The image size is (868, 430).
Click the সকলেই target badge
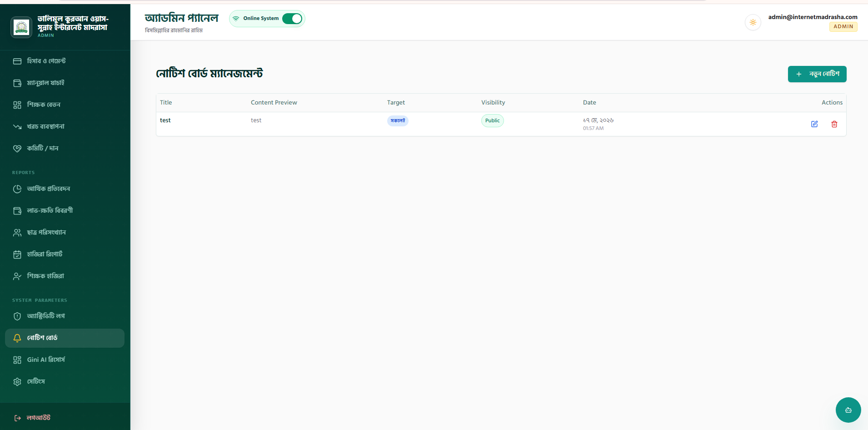point(398,120)
